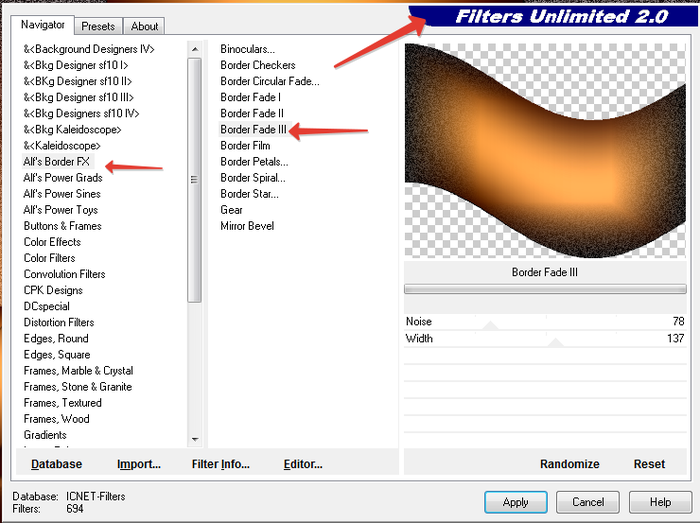
Task: Choose the Mirror Bevel filter
Action: [247, 226]
